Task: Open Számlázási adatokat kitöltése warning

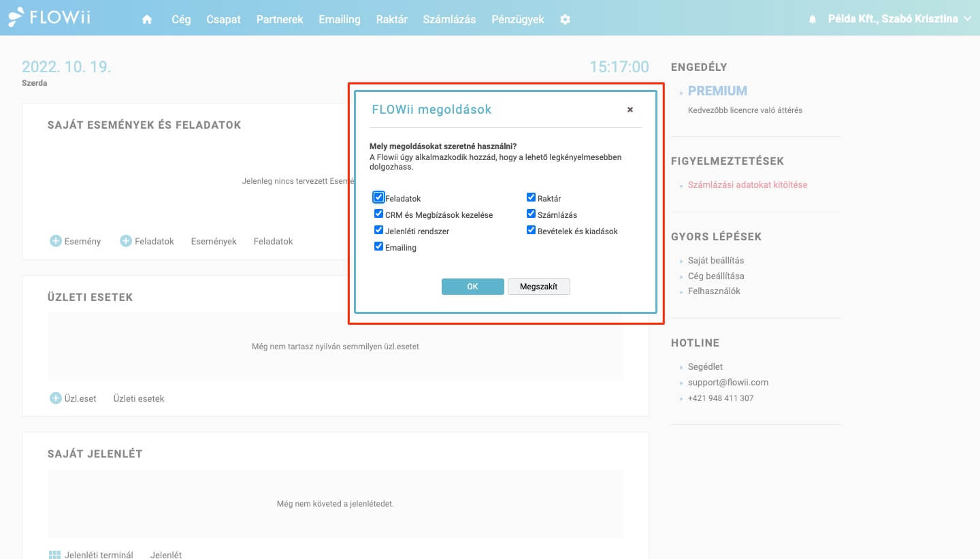Action: click(748, 185)
